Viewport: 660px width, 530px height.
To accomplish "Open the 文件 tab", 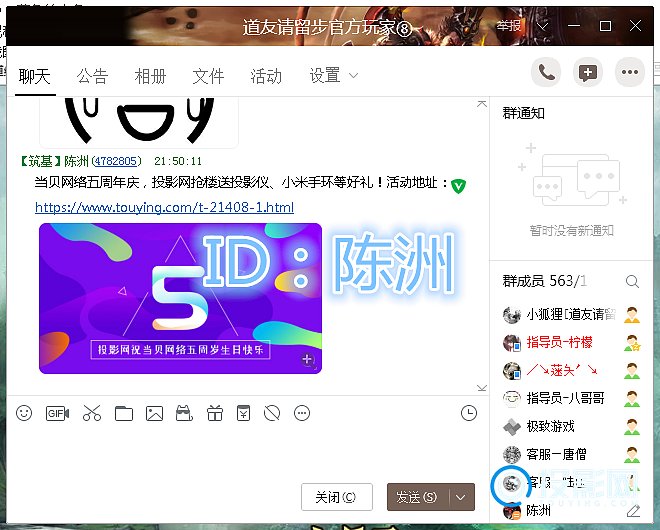I will pyautogui.click(x=208, y=77).
